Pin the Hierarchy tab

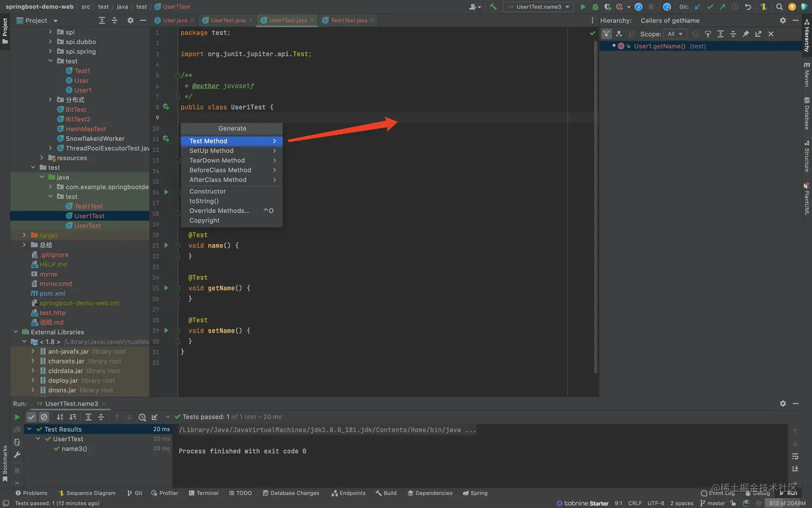745,34
